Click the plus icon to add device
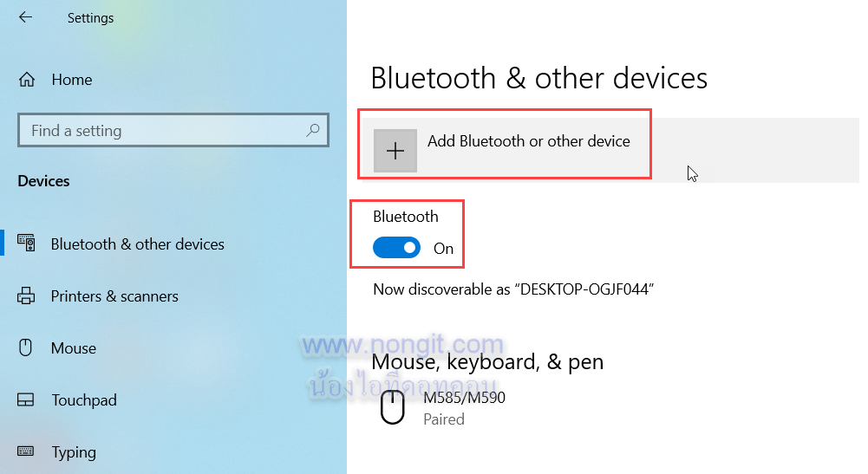 395,151
